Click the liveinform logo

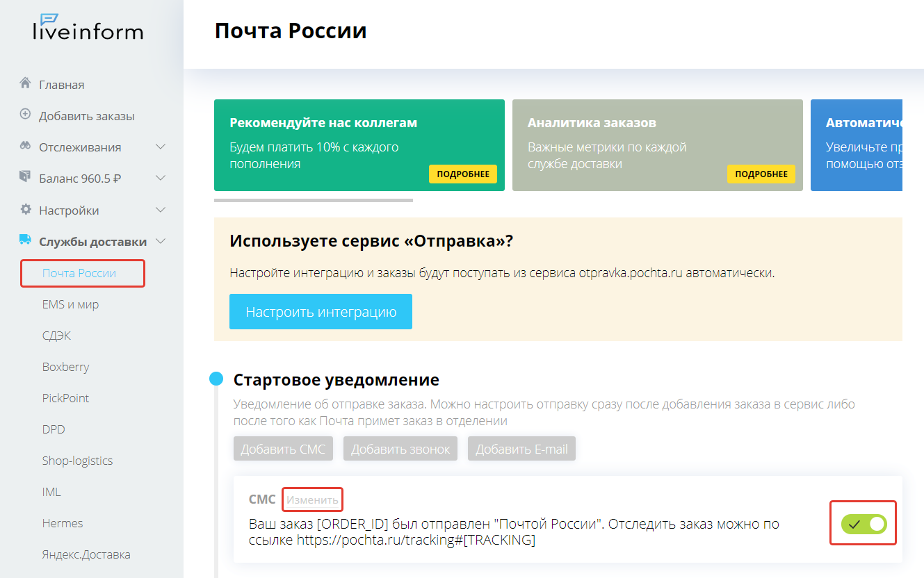pos(88,26)
